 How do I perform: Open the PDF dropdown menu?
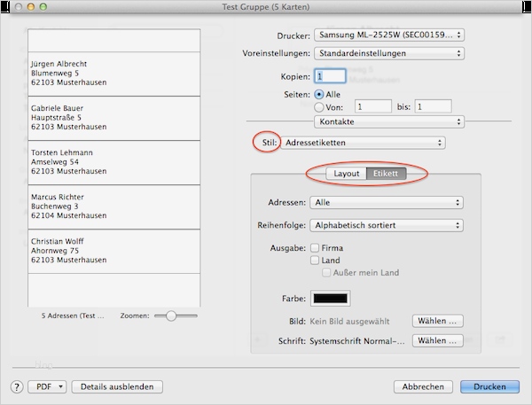(47, 386)
